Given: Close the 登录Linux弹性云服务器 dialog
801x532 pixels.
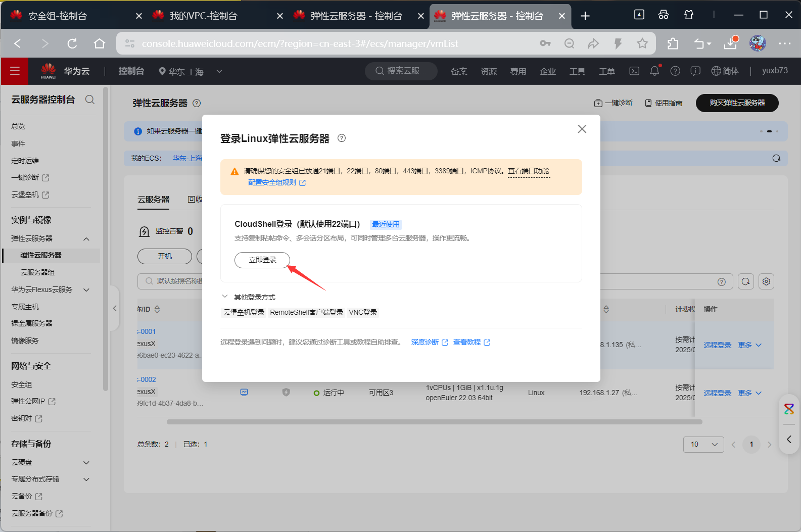Looking at the screenshot, I should pos(582,129).
